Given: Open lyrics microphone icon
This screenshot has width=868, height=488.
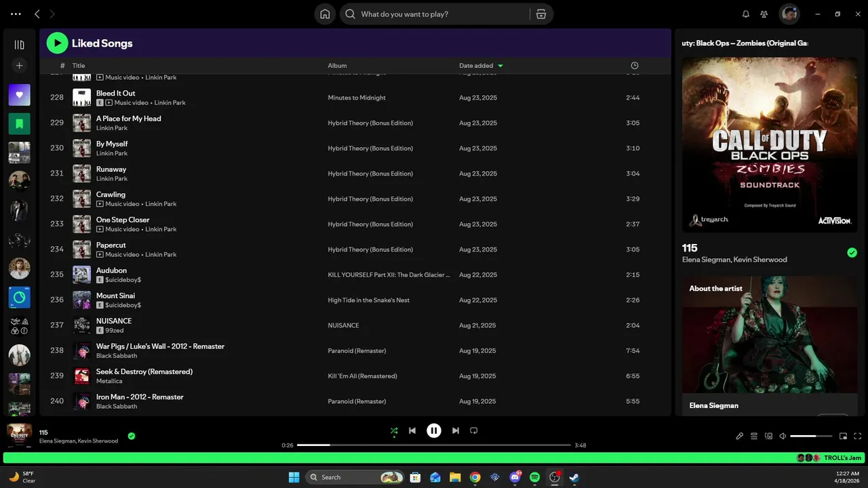Looking at the screenshot, I should click(740, 436).
